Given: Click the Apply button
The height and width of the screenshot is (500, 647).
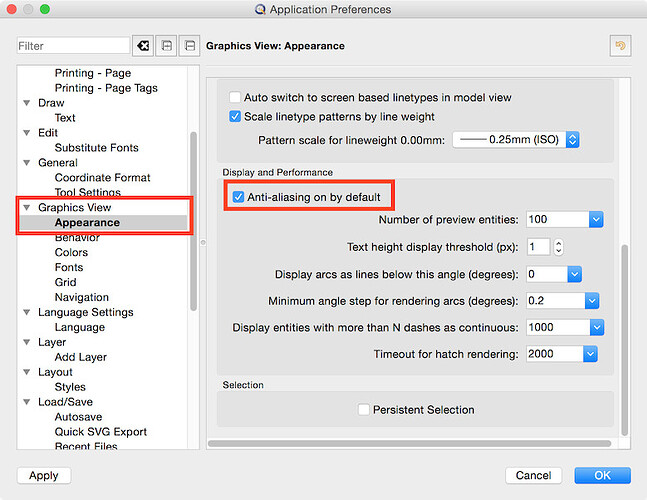Looking at the screenshot, I should [44, 475].
